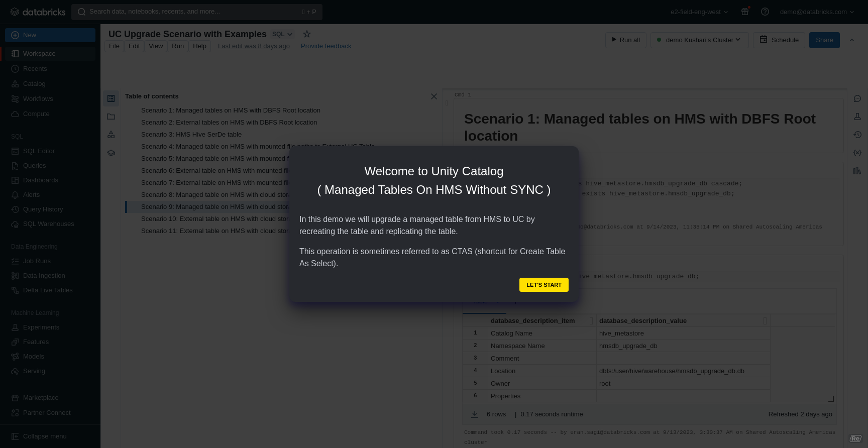Click the search data and notebooks field
The image size is (868, 448).
click(x=196, y=12)
